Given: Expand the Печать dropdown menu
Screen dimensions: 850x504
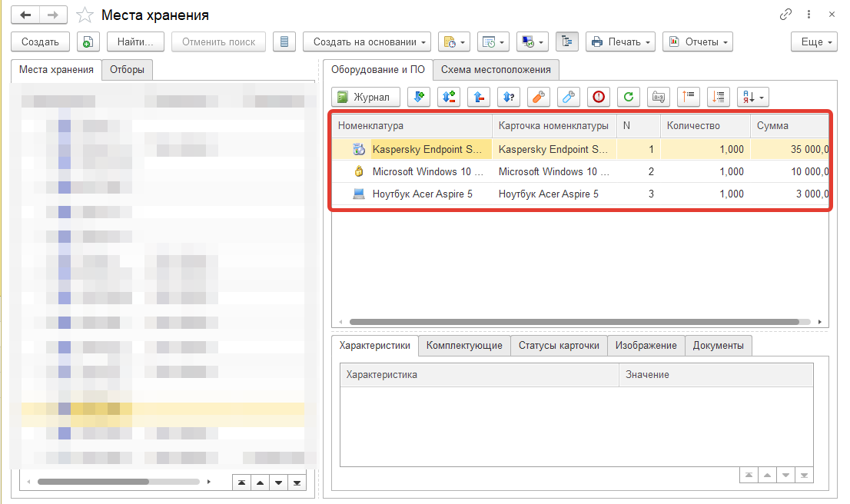Looking at the screenshot, I should [x=620, y=41].
